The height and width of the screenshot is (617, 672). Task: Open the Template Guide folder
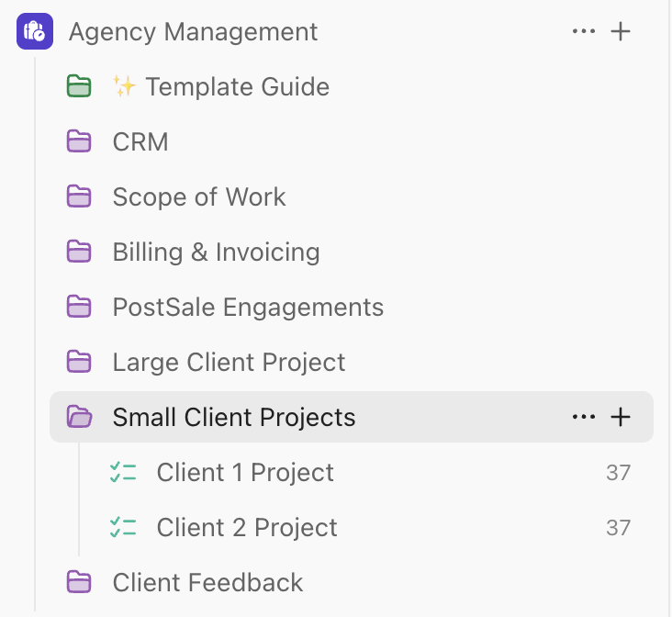point(237,87)
